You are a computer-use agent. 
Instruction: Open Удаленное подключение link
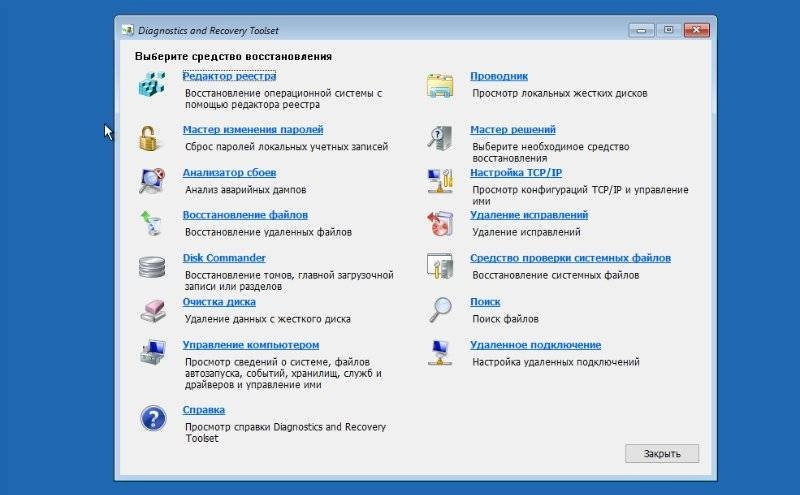point(535,344)
